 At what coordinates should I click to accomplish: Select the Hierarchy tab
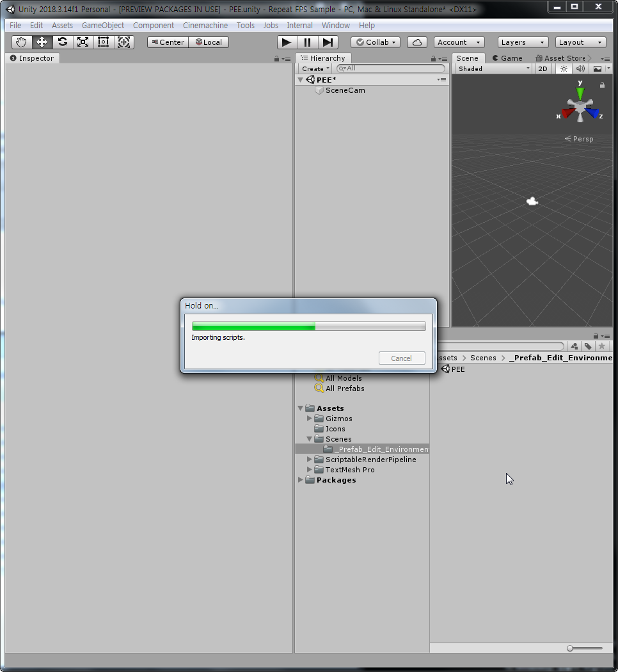[323, 58]
